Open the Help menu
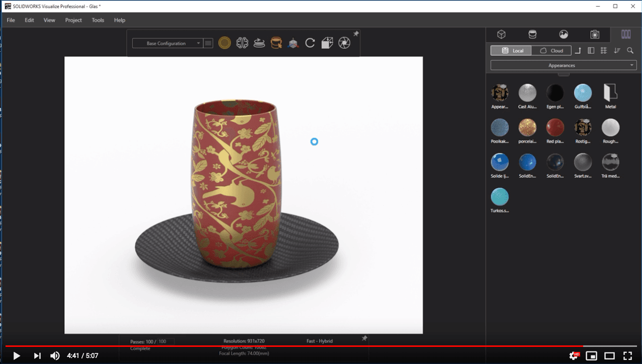This screenshot has height=364, width=642. (x=120, y=20)
